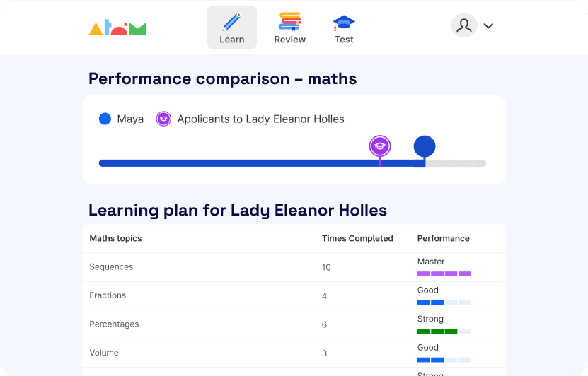This screenshot has width=588, height=376.
Task: Click the 'Strong' label in Percentages row
Action: (430, 319)
